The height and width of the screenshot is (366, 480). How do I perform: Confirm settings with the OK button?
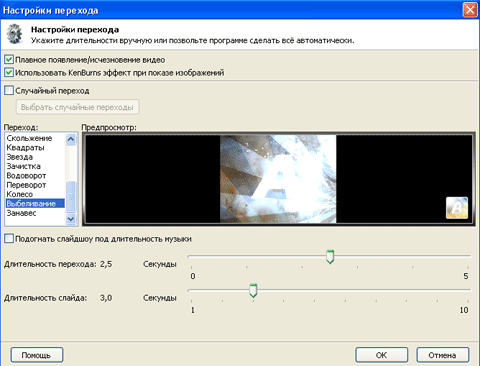coord(381,355)
